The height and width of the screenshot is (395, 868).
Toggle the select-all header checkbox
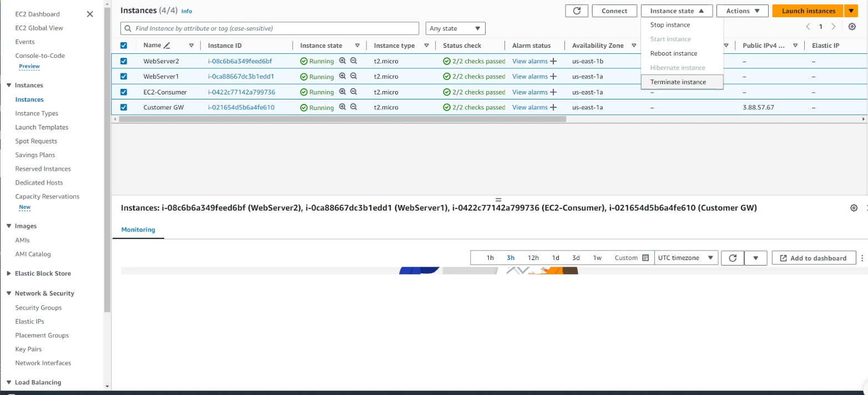pos(124,46)
